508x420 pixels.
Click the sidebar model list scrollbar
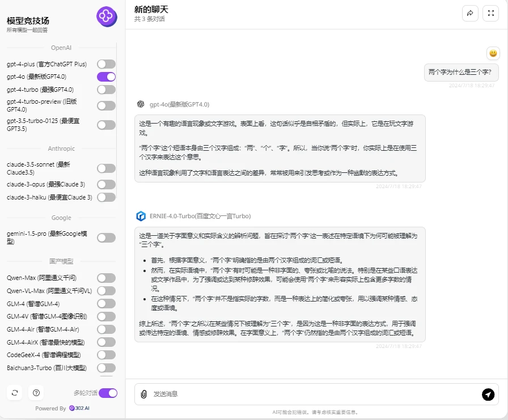(x=116, y=121)
